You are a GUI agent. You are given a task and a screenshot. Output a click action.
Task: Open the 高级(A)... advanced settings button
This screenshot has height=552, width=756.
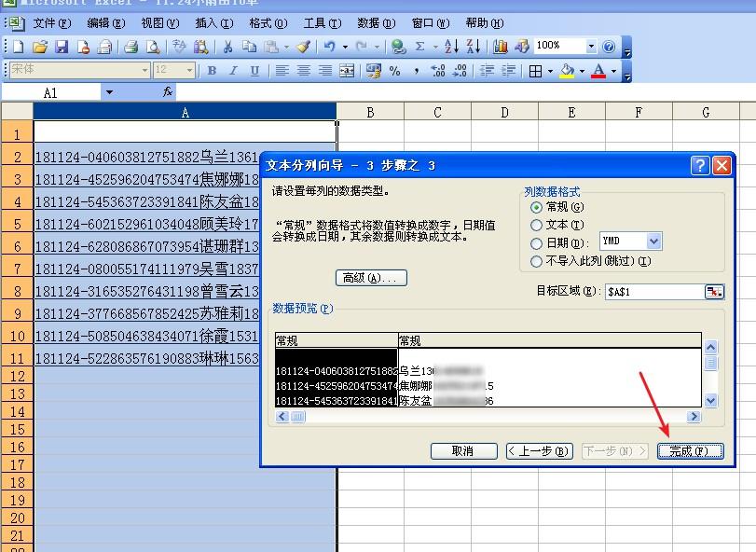(x=371, y=278)
